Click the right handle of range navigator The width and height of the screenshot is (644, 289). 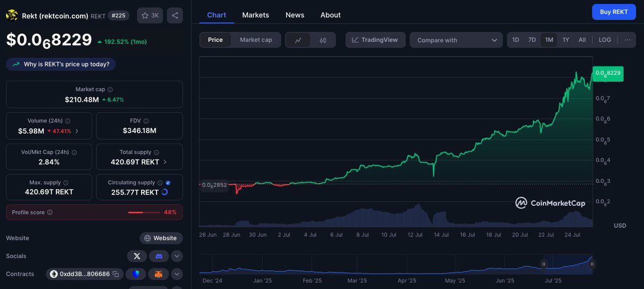pyautogui.click(x=592, y=264)
